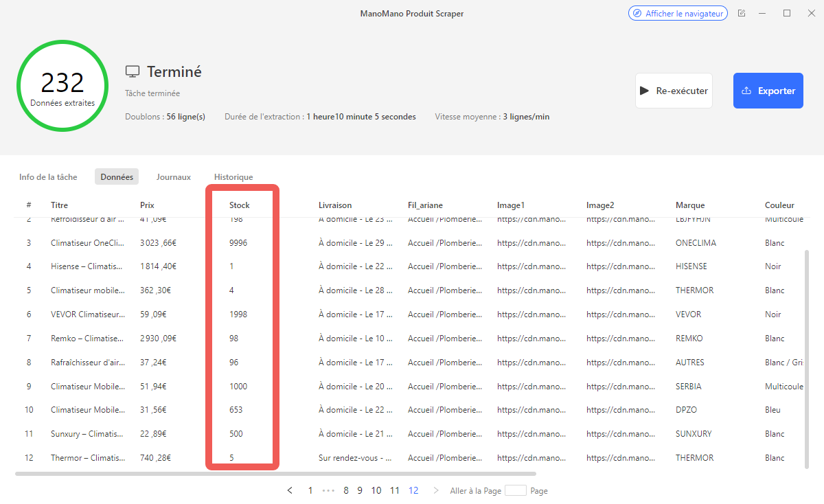Select the Données tab
Screen dimensions: 824x504
[x=117, y=177]
